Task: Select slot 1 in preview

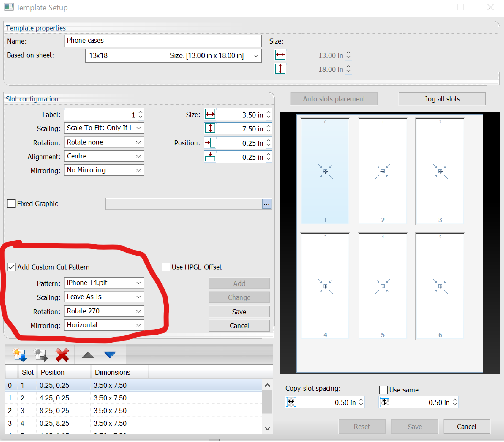Action: coord(325,171)
